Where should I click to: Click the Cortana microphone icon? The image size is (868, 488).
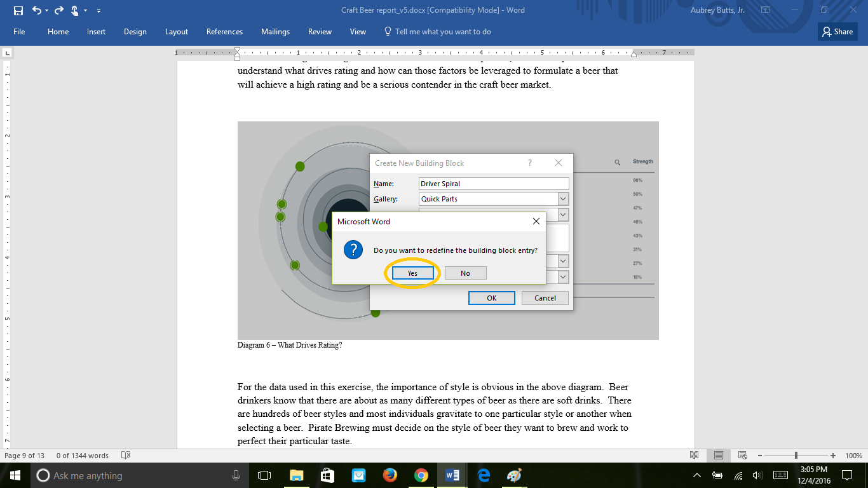coord(236,475)
